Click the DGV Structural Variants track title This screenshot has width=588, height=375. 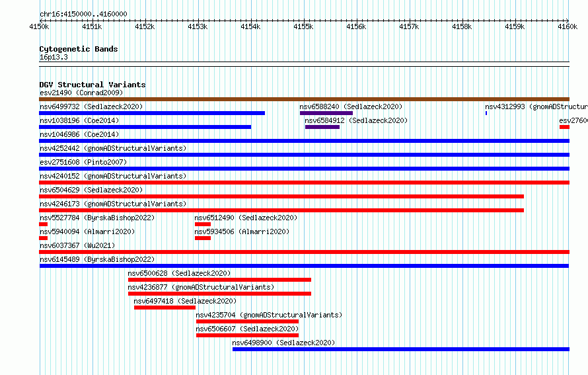[x=92, y=85]
